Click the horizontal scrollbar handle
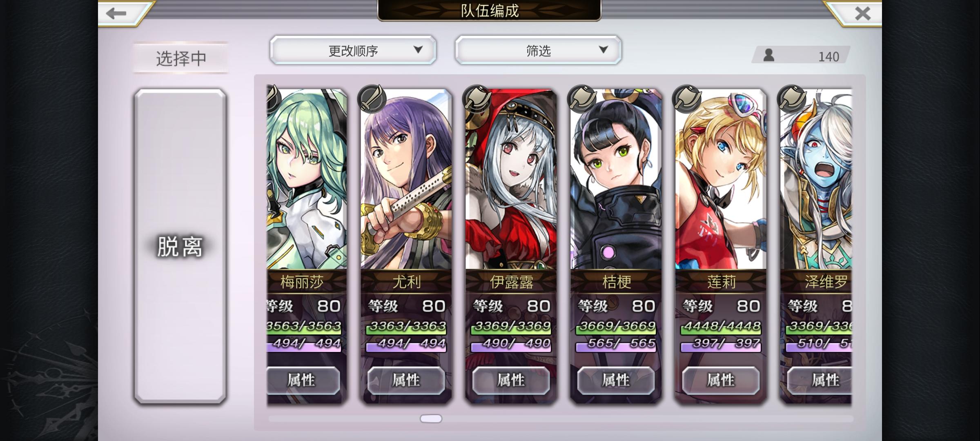 (431, 419)
